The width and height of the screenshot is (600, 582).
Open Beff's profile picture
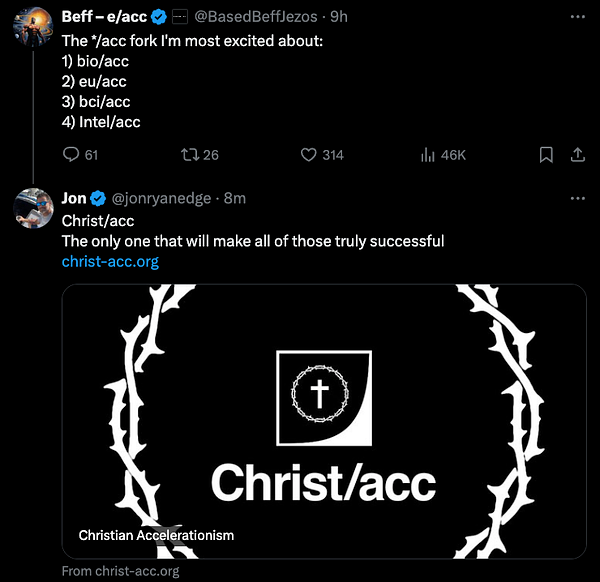pos(33,24)
